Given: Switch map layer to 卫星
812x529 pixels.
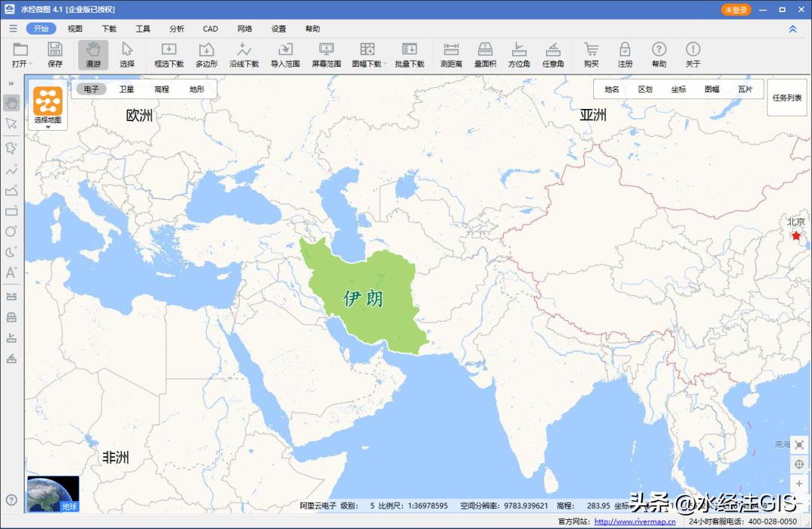Looking at the screenshot, I should tap(126, 89).
